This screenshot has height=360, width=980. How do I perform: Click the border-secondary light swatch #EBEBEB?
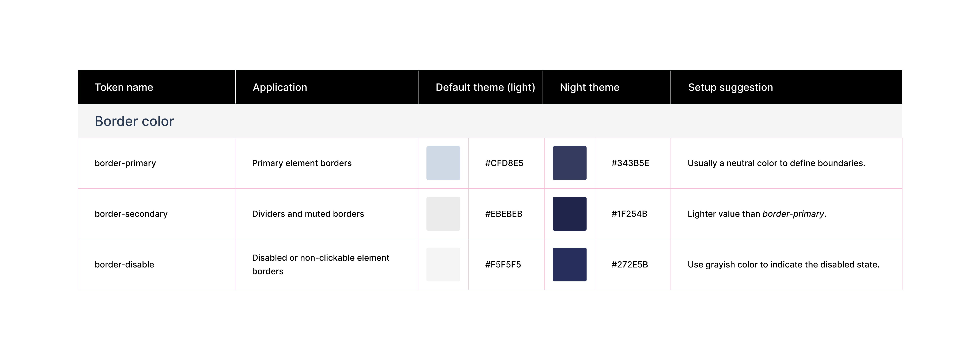[x=443, y=214]
